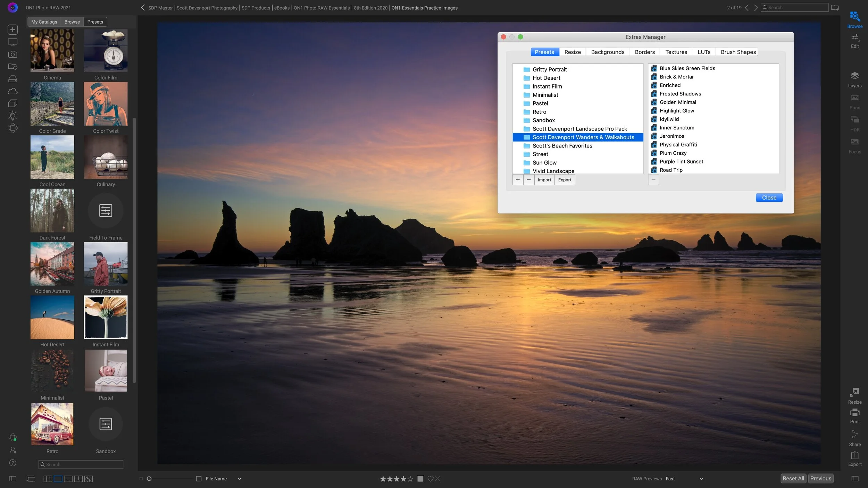This screenshot has height=488, width=868.
Task: Click the cloud sync icon in left sidebar
Action: pyautogui.click(x=12, y=91)
